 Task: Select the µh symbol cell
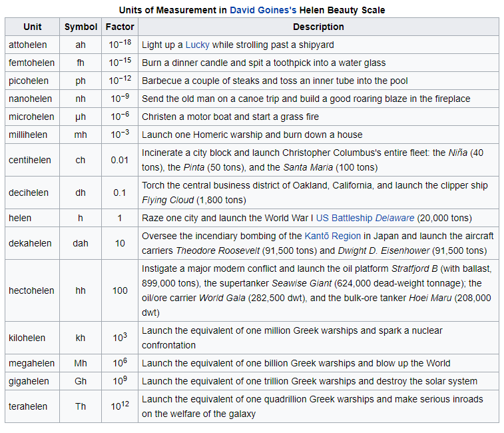(x=81, y=117)
